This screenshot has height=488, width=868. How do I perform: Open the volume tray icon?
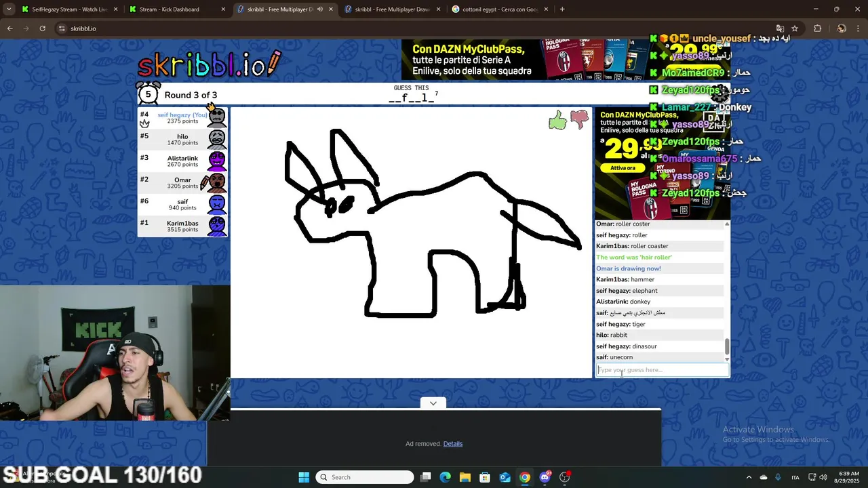coord(823,477)
